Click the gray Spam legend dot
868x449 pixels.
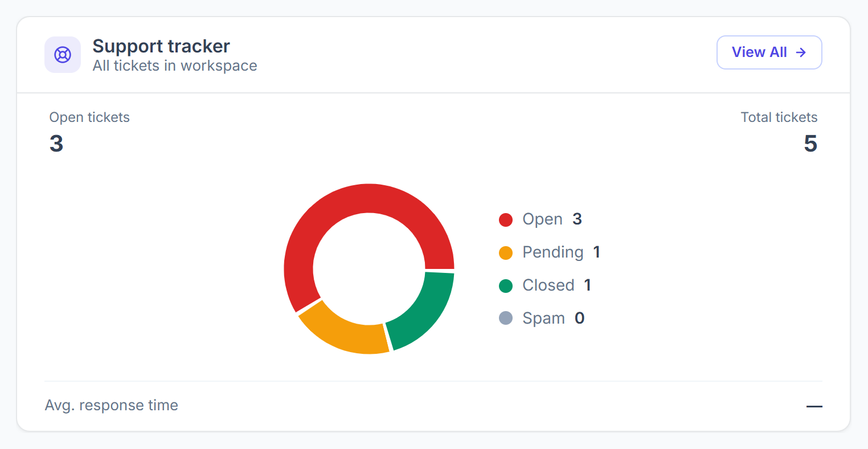[506, 318]
